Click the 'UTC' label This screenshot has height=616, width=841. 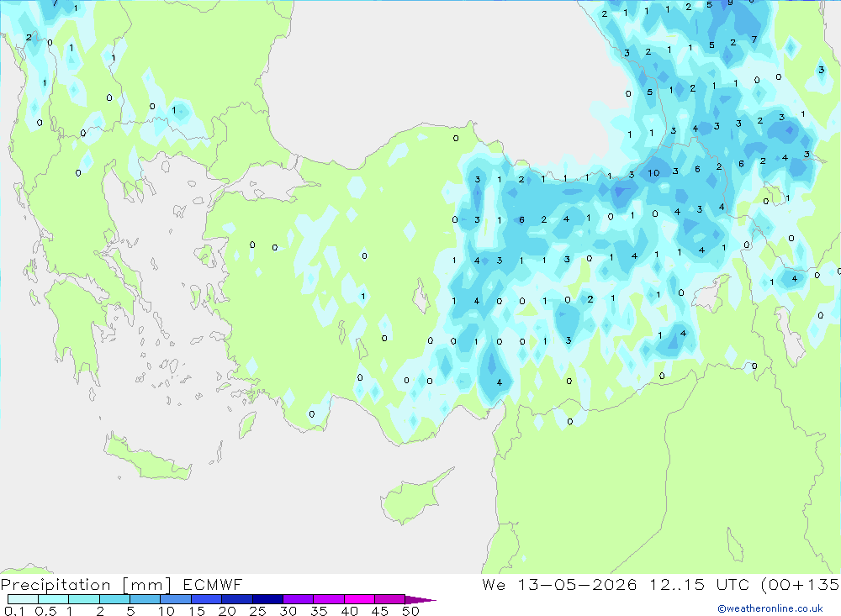[733, 584]
